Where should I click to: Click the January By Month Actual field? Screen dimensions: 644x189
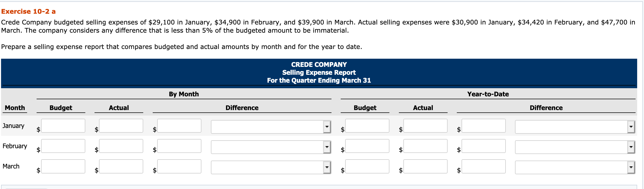coord(121,126)
